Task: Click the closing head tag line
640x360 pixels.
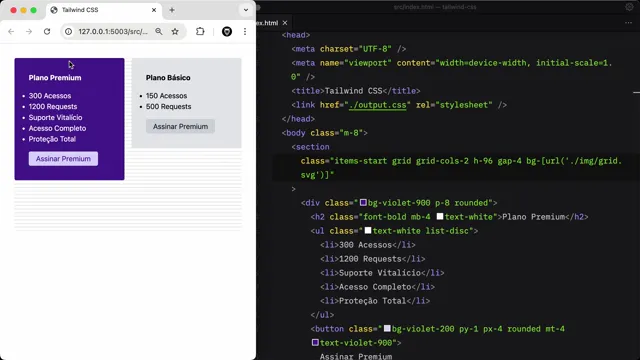Action: (298, 119)
